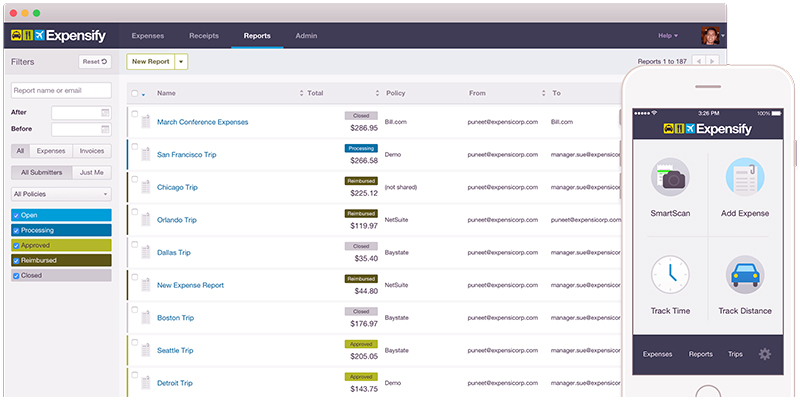Click the report icon for March Conference Expenses
This screenshot has width=800, height=400.
tap(145, 122)
